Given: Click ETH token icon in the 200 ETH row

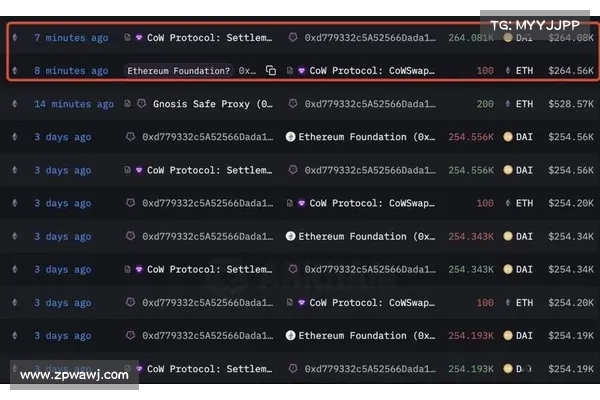Looking at the screenshot, I should coord(508,104).
